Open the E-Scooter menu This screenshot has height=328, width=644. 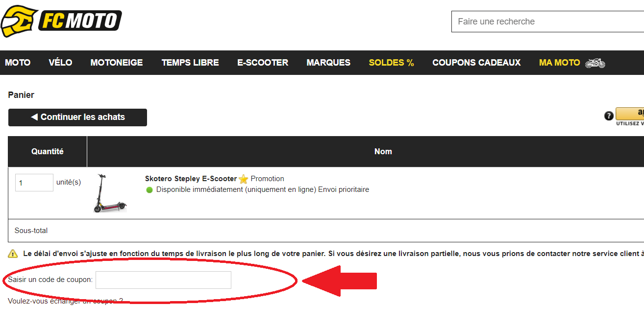click(x=263, y=63)
